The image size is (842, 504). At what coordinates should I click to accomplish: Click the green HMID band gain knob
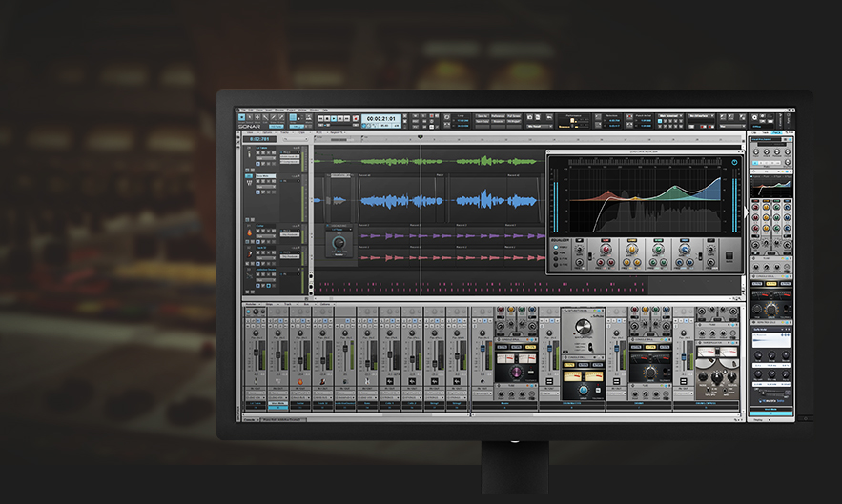click(x=658, y=249)
